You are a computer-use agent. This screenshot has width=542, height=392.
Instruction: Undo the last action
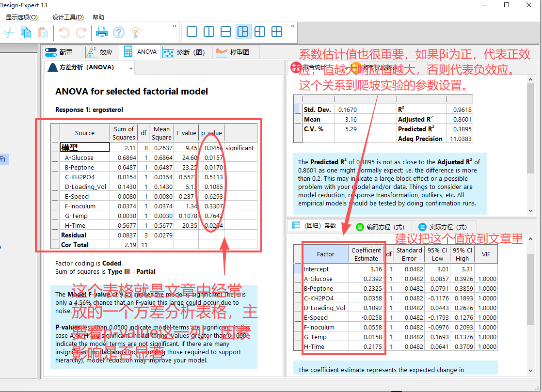pos(64,32)
